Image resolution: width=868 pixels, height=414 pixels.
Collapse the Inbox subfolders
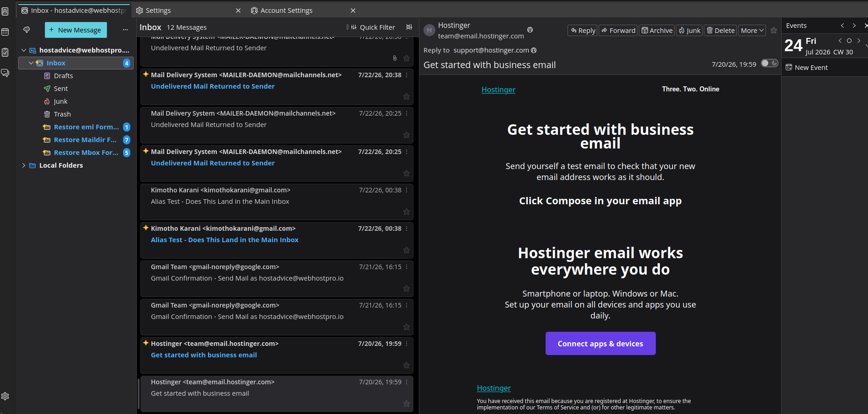point(31,63)
